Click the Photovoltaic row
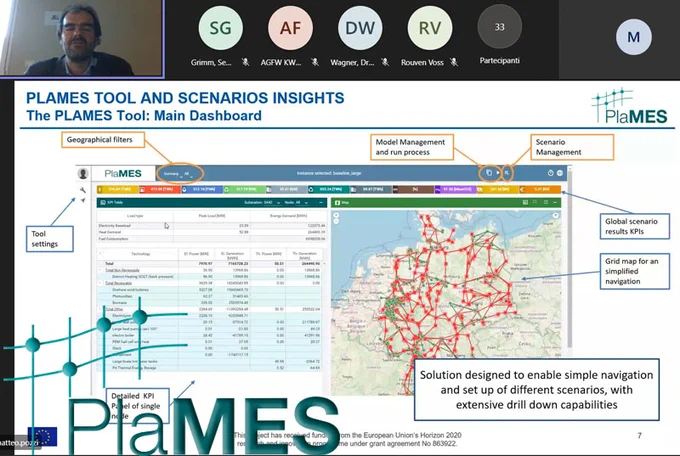Screen dimensions: 680x456 coord(210,296)
